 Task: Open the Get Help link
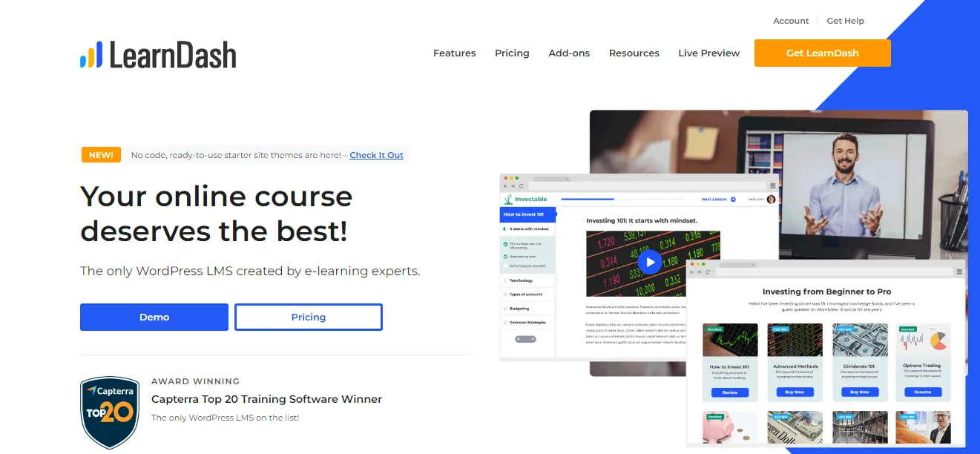pyautogui.click(x=846, y=21)
